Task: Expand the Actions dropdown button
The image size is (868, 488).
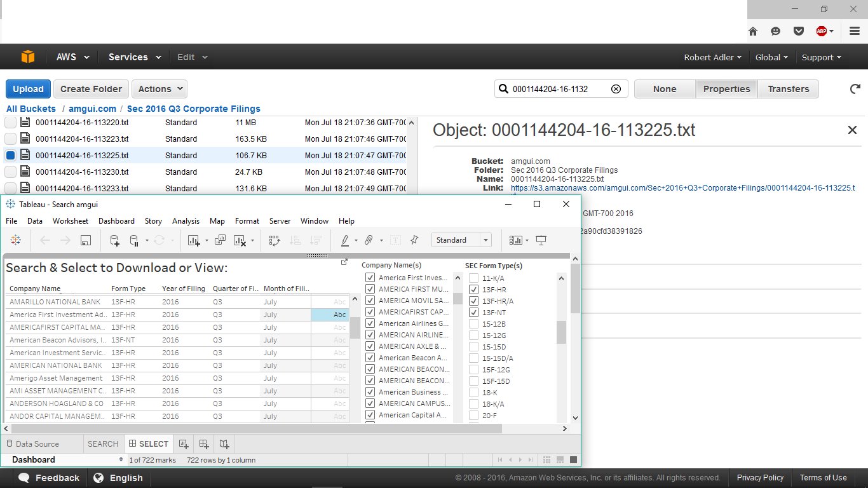Action: pyautogui.click(x=159, y=89)
